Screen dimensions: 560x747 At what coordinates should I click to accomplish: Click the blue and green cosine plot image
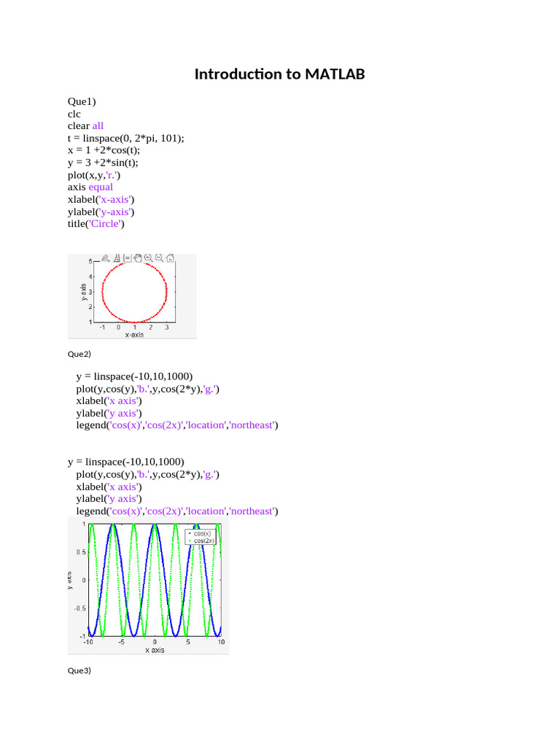pos(148,586)
